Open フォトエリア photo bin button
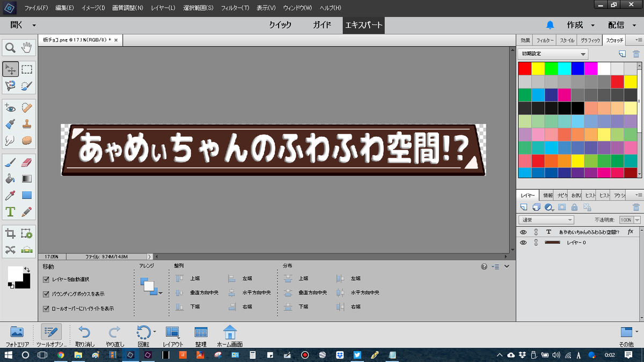The height and width of the screenshot is (362, 644). tap(17, 336)
